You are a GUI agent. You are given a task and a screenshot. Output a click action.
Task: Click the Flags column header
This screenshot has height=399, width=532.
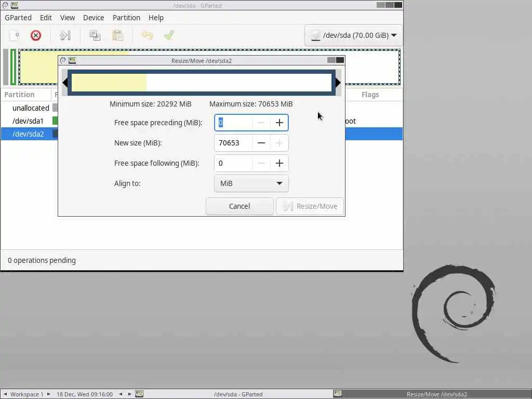[x=370, y=95]
